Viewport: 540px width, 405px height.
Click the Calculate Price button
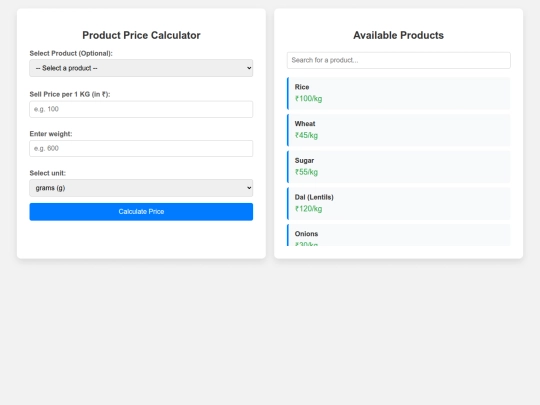click(141, 211)
